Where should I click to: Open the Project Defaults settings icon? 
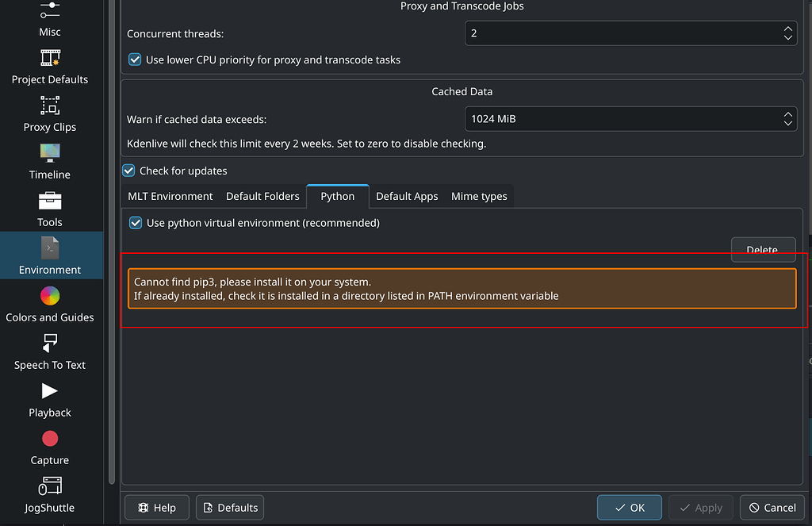pyautogui.click(x=49, y=57)
